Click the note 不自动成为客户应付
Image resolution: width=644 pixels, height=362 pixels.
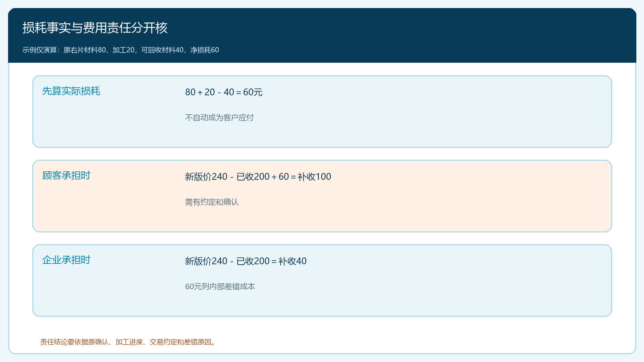pyautogui.click(x=219, y=117)
